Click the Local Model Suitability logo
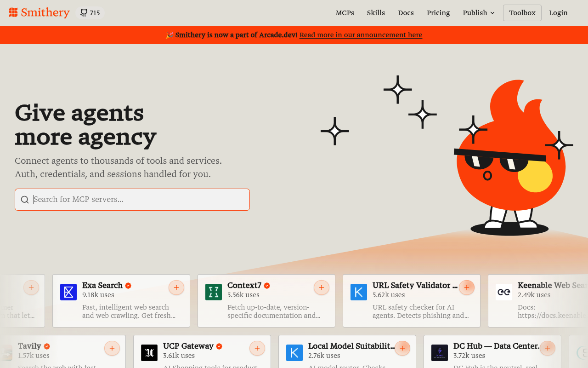The height and width of the screenshot is (368, 588). click(294, 353)
